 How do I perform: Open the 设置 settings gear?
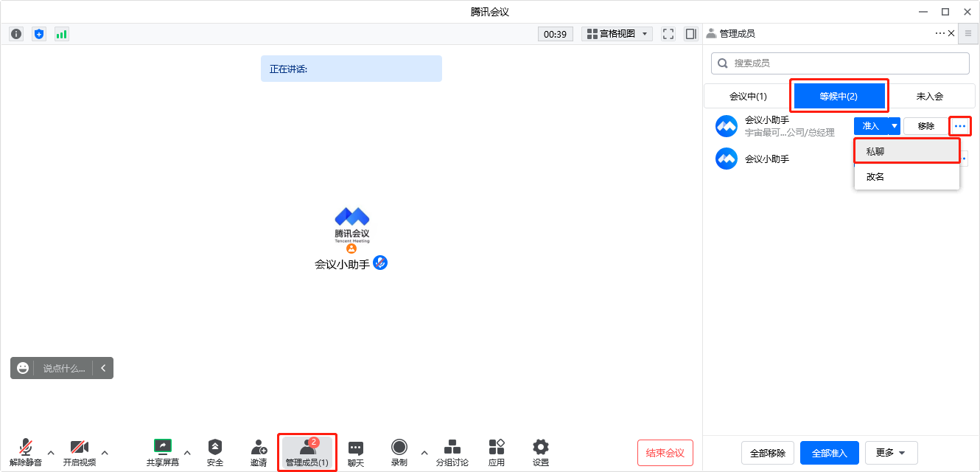click(x=541, y=452)
